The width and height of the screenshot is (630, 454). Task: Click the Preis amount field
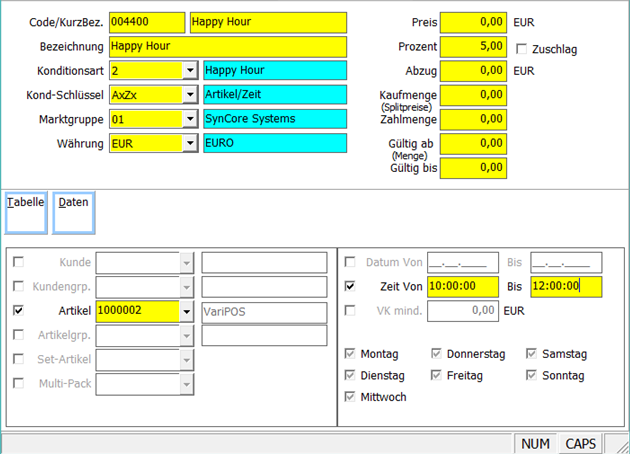pyautogui.click(x=474, y=22)
